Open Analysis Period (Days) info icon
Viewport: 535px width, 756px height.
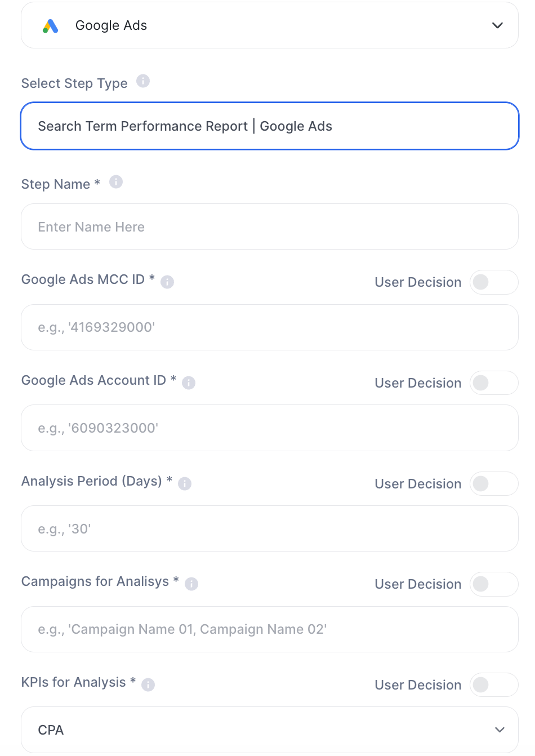tap(185, 483)
